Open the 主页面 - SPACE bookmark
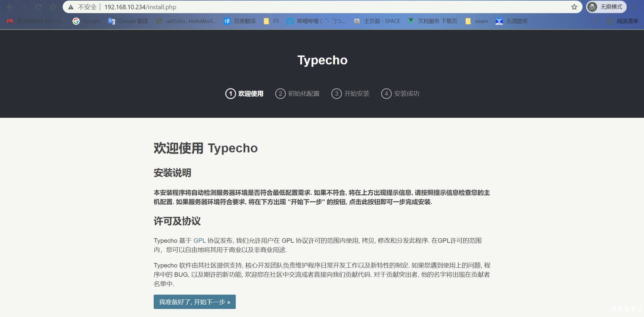Viewport: 644px width, 317px height. [x=377, y=21]
